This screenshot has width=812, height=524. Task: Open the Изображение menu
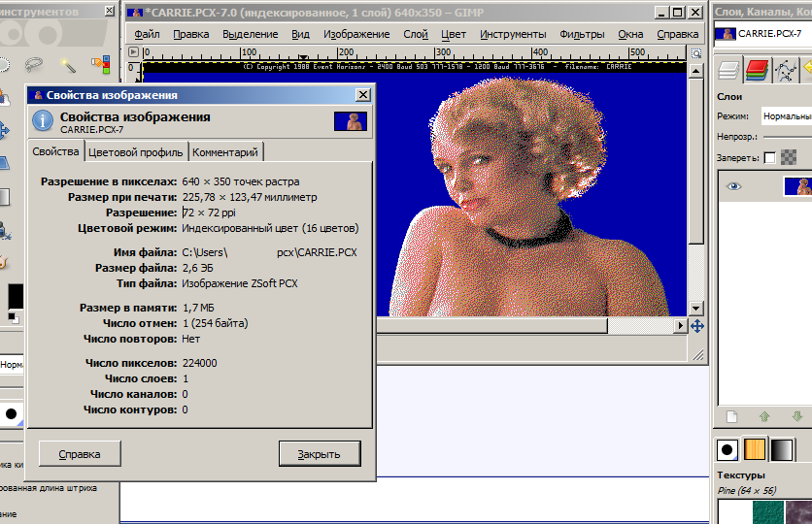[x=356, y=34]
